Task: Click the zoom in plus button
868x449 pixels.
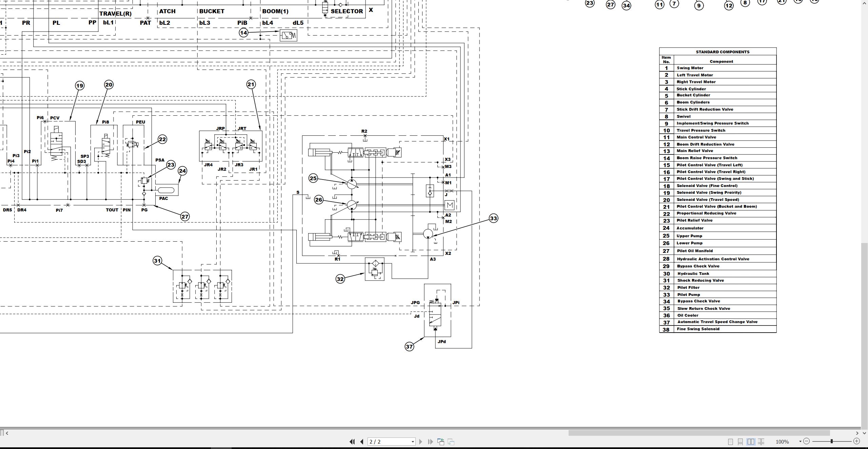Action: coord(856,441)
